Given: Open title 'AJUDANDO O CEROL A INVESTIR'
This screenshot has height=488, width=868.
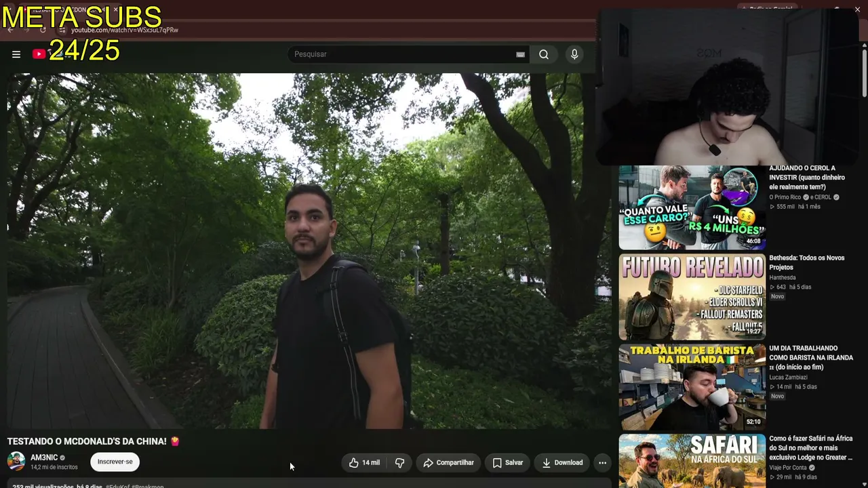Looking at the screenshot, I should click(x=807, y=178).
